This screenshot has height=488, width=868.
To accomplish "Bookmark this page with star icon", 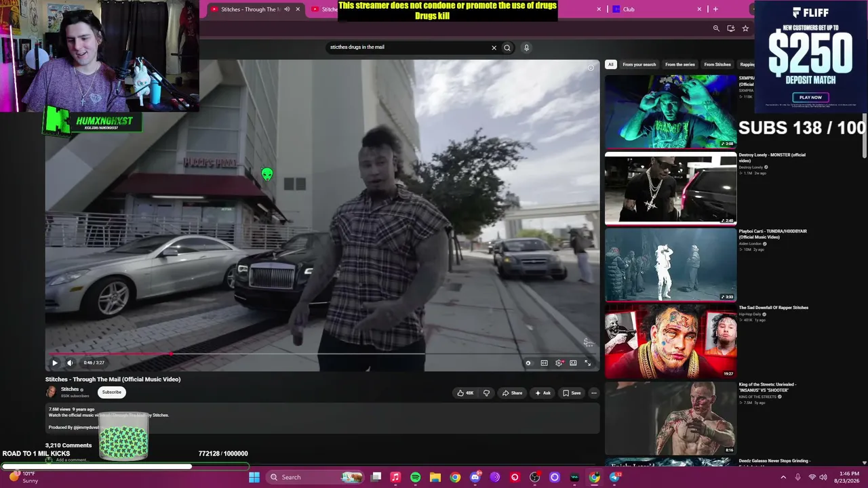I will [745, 28].
